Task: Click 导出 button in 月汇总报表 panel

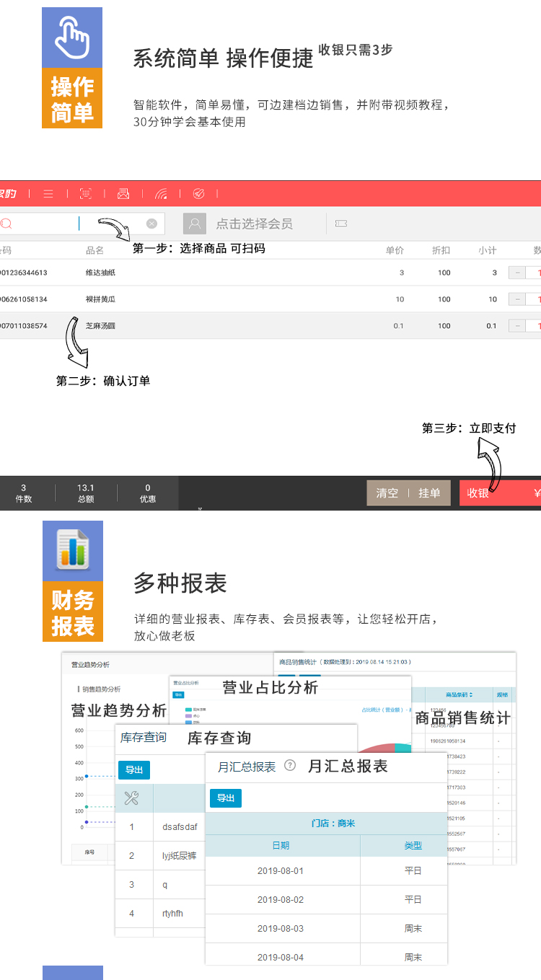Action: (x=226, y=798)
